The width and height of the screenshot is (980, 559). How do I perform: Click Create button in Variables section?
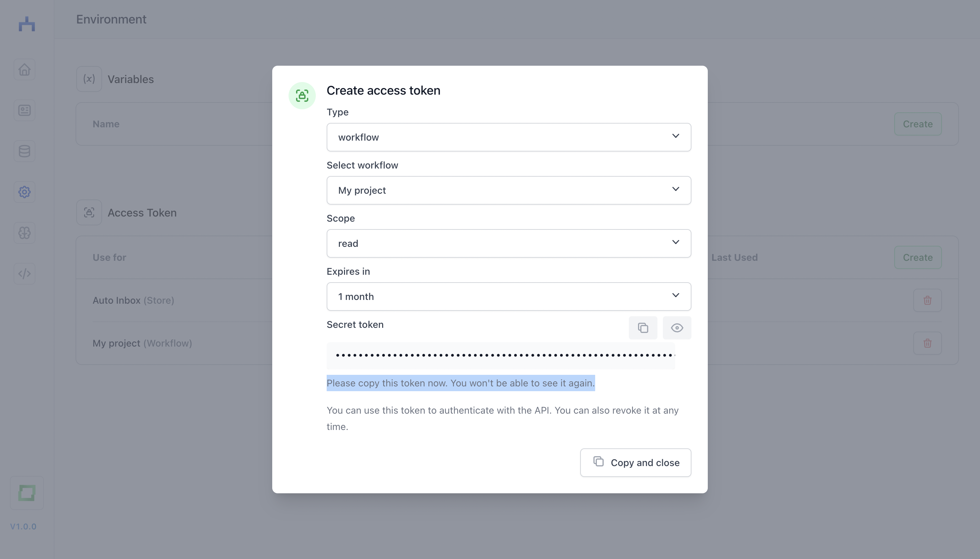pyautogui.click(x=918, y=124)
